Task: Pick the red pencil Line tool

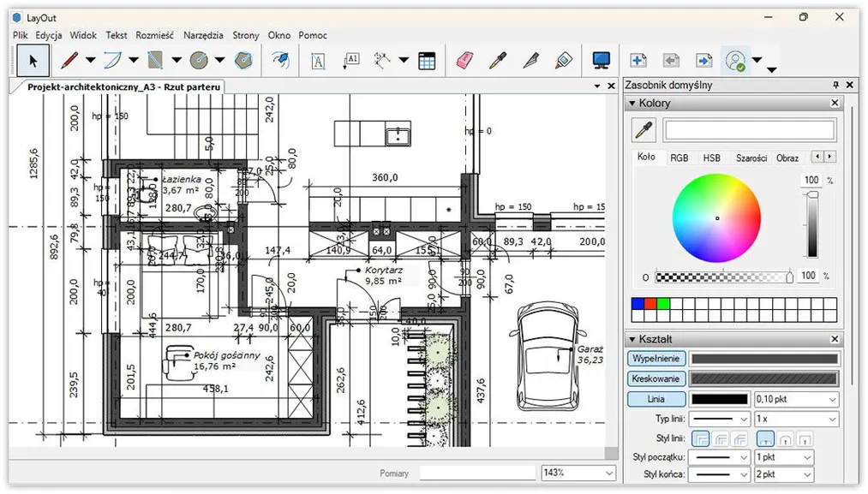Action: [x=69, y=61]
